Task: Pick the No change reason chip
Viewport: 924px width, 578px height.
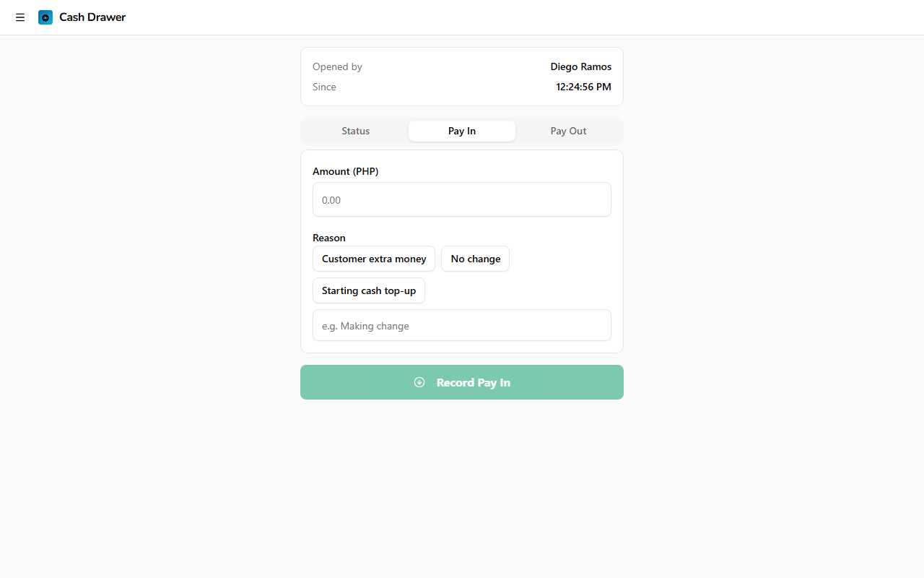Action: pos(475,259)
